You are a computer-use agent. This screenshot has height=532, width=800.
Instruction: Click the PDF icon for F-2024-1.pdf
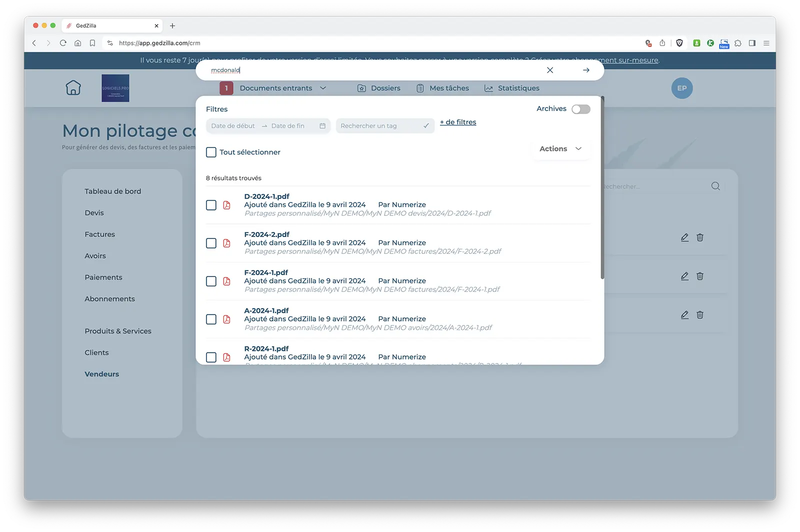click(x=226, y=281)
